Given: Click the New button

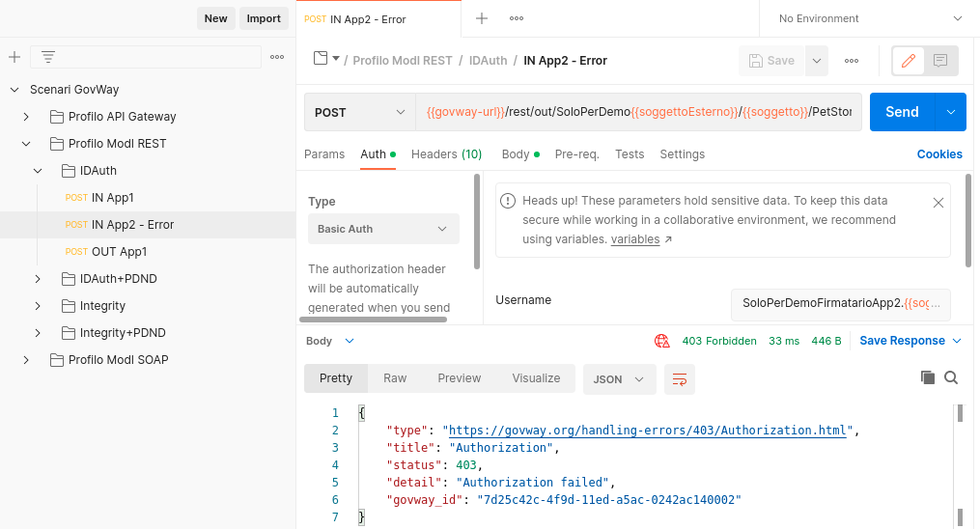Looking at the screenshot, I should click(x=215, y=18).
